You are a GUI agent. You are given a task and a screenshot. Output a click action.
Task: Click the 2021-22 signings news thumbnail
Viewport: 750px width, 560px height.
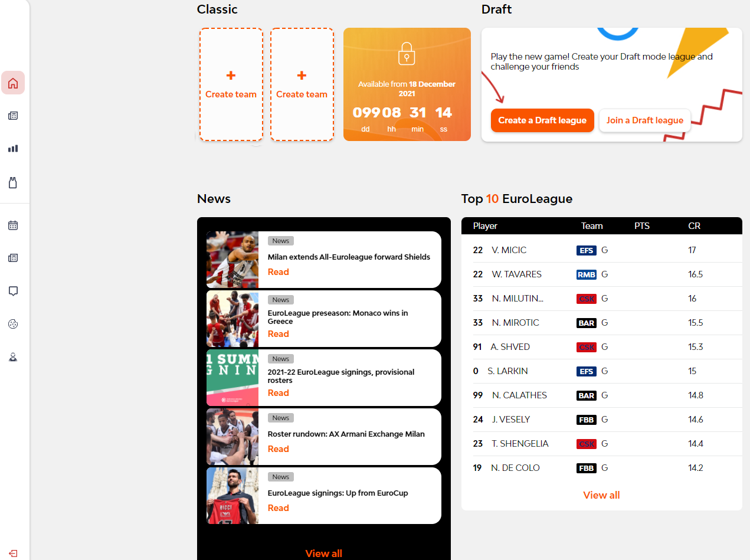point(232,378)
